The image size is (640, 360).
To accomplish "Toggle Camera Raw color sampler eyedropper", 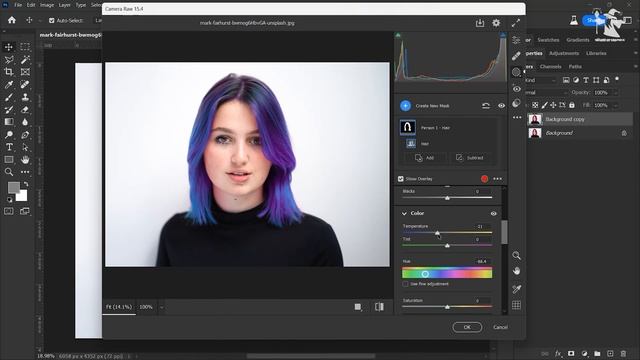I will click(x=516, y=289).
